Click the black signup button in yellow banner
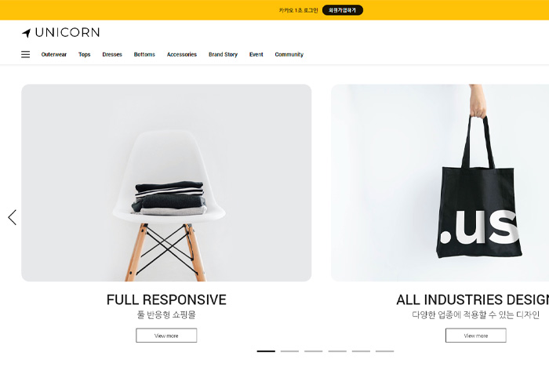The image size is (549, 392). 343,10
